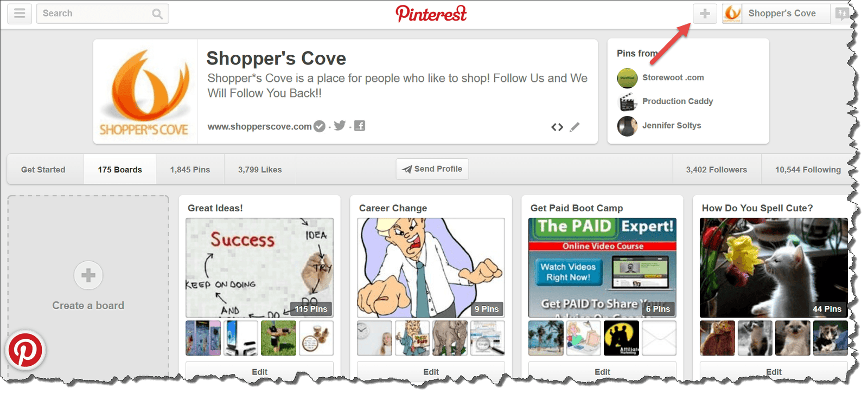This screenshot has width=868, height=394.
Task: Click the pencil edit profile icon
Action: tap(575, 127)
